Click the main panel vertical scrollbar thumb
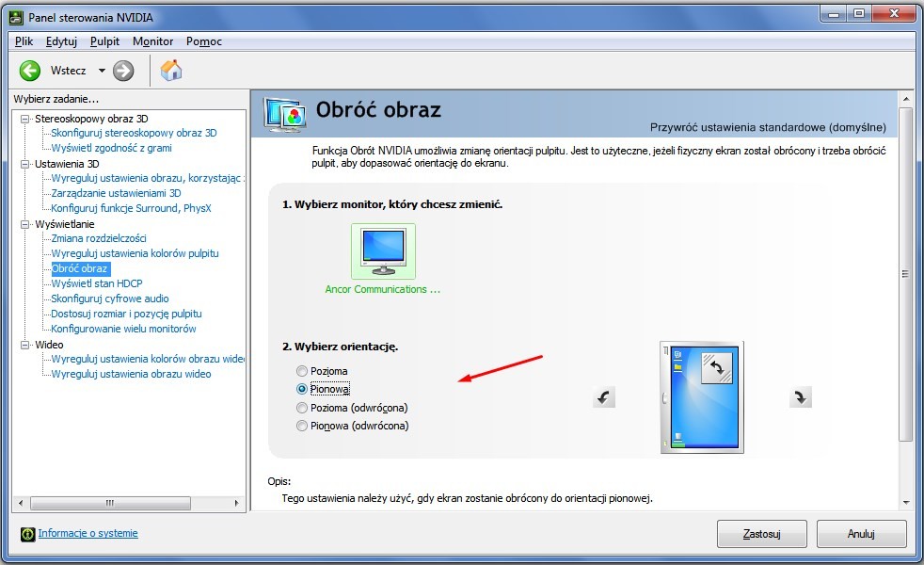Viewport: 924px width, 565px height. (905, 274)
